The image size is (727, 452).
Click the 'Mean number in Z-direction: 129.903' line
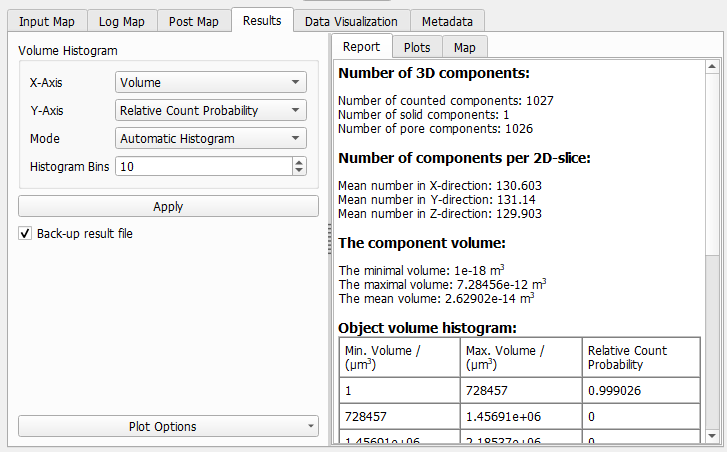point(440,213)
